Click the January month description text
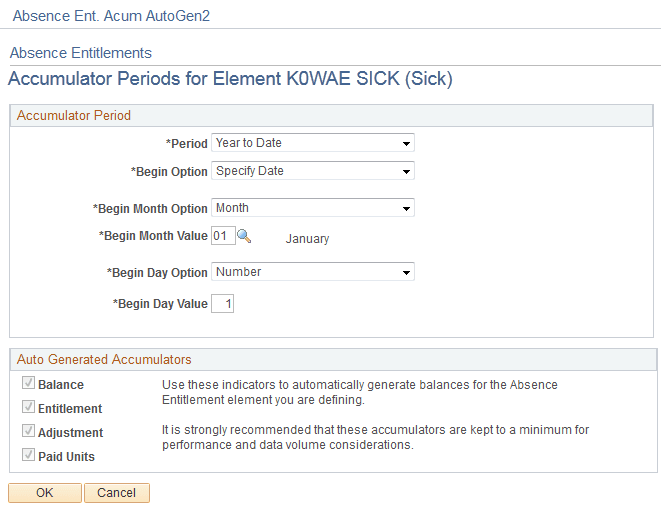 tap(307, 239)
